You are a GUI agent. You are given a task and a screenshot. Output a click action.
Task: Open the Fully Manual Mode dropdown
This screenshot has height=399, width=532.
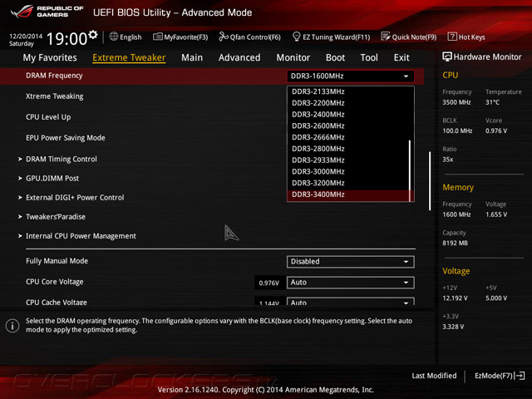(x=351, y=262)
